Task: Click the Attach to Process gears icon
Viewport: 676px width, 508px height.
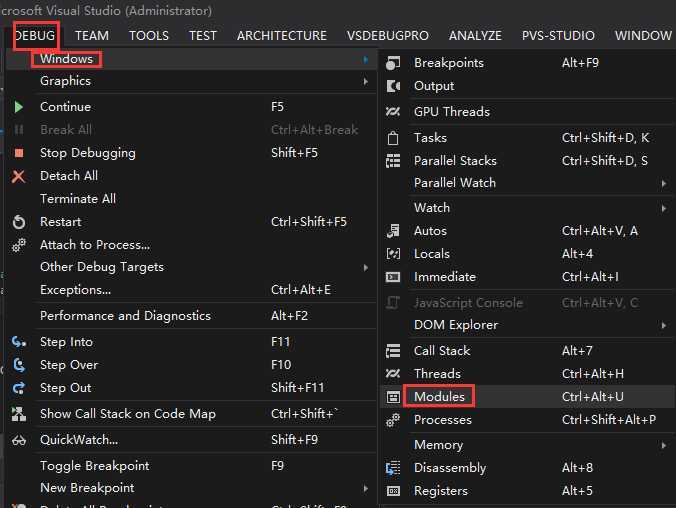Action: [19, 245]
